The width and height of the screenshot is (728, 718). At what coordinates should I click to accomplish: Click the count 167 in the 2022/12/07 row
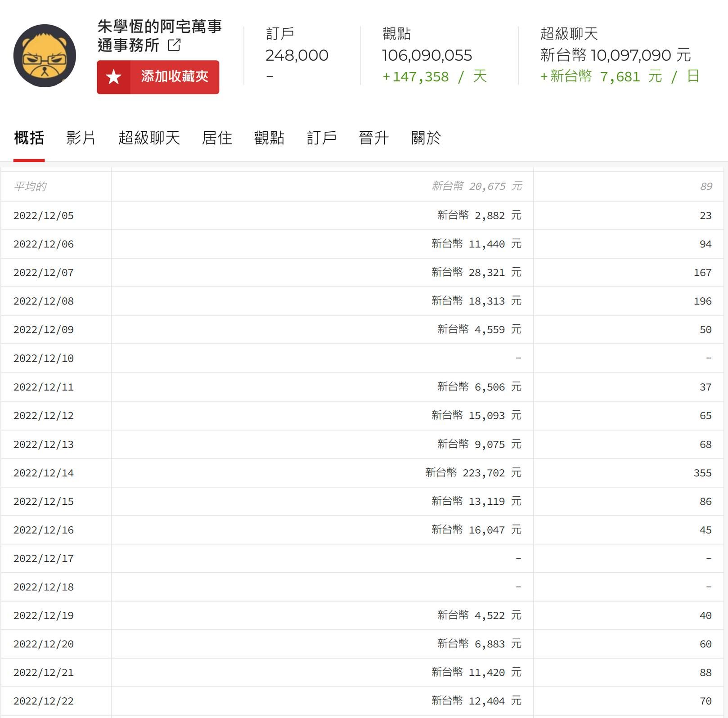click(703, 273)
